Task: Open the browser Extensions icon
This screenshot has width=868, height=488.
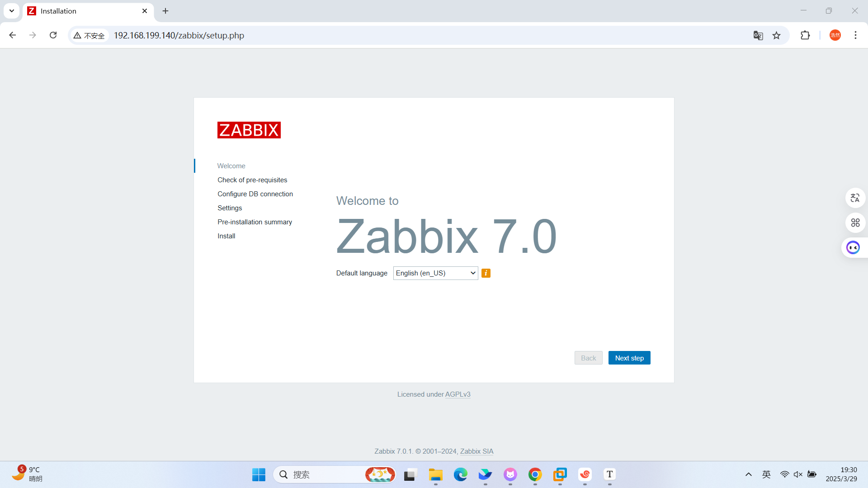Action: pyautogui.click(x=806, y=35)
